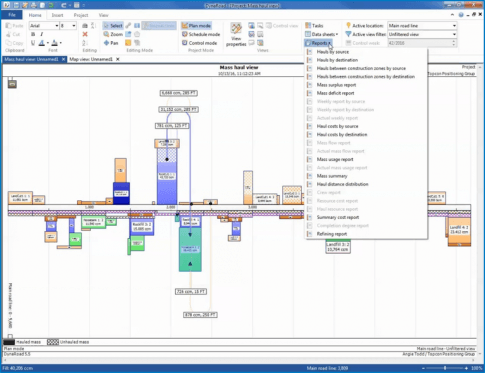Screen dimensions: 485x373
Task: Open the Tasks panel icon
Action: coord(314,26)
